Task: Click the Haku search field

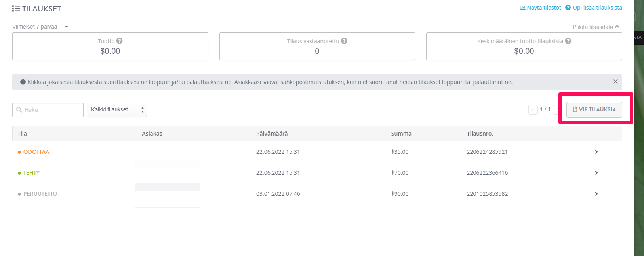Action: 48,110
